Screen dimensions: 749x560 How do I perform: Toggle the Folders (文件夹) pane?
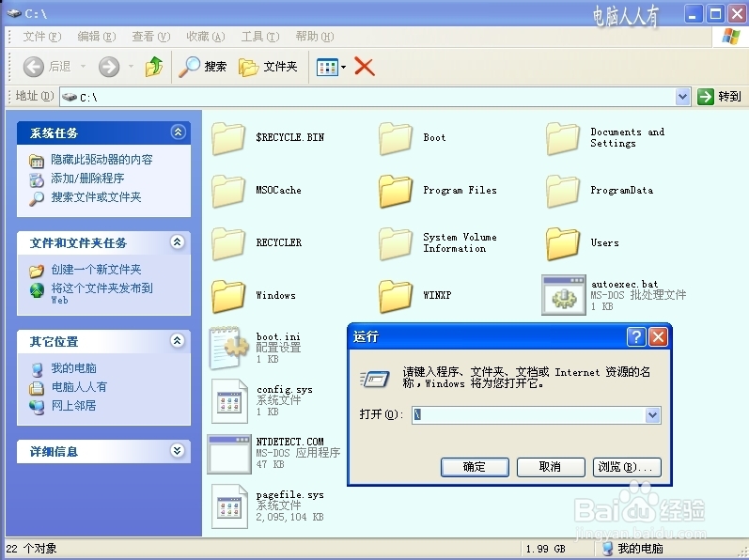(268, 67)
